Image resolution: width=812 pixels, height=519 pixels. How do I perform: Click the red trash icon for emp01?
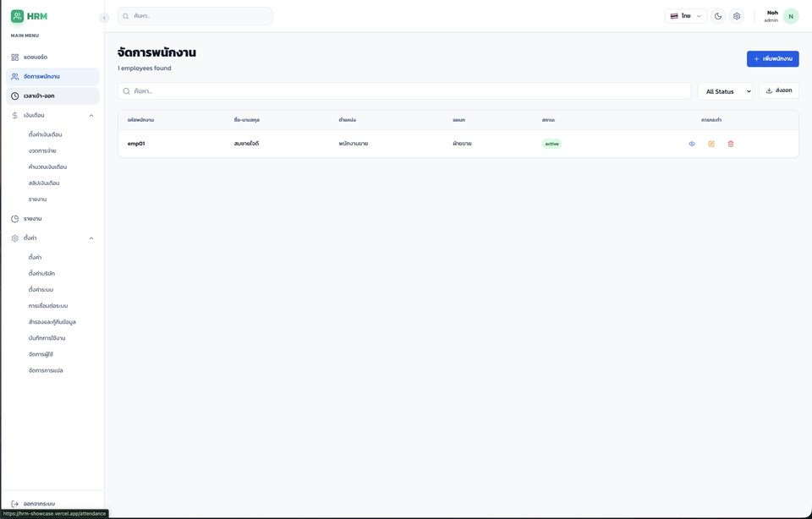coord(731,144)
